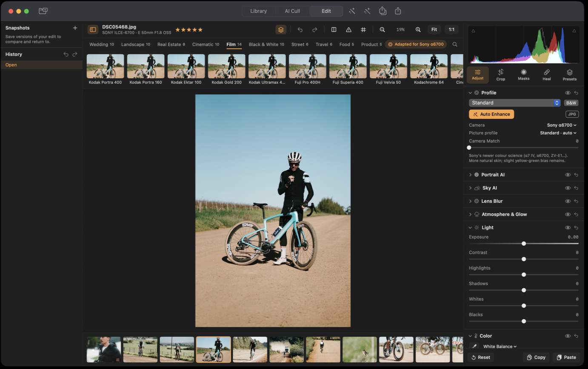The image size is (588, 369).
Task: Pick white balance with eyedropper
Action: [474, 346]
